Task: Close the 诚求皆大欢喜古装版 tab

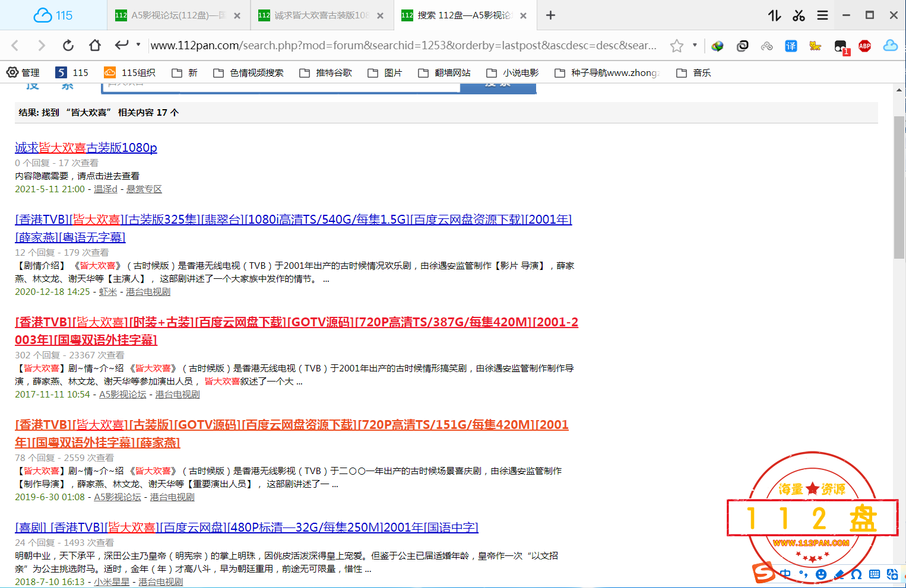Action: tap(380, 15)
